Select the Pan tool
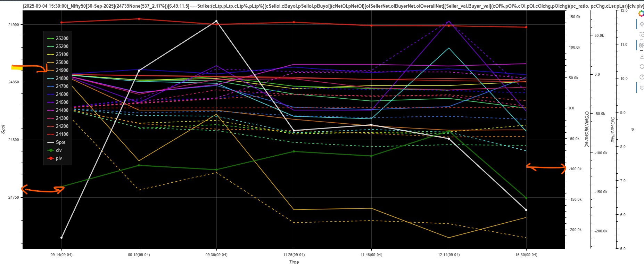Image resolution: width=644 pixels, height=264 pixels. point(641,24)
